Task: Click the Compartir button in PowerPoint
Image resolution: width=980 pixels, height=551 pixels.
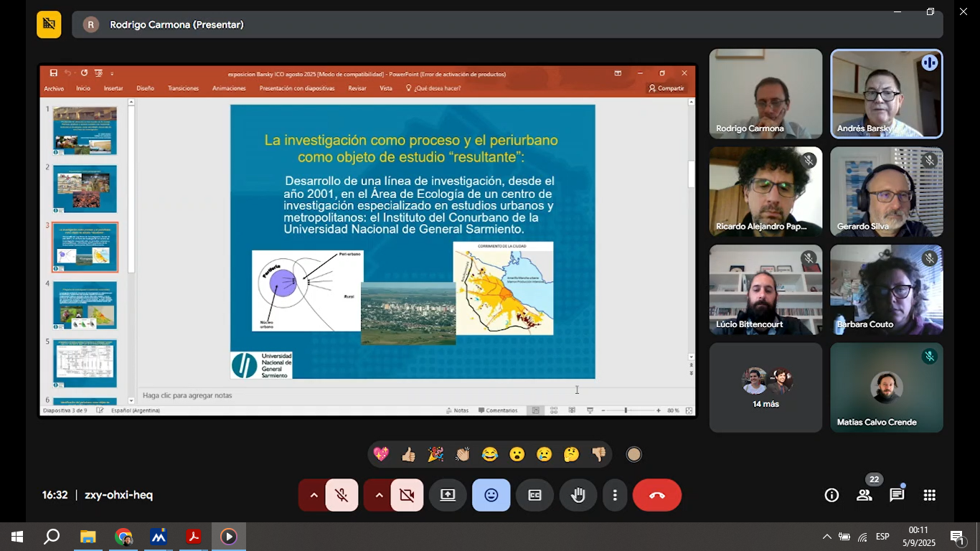Action: pos(666,88)
